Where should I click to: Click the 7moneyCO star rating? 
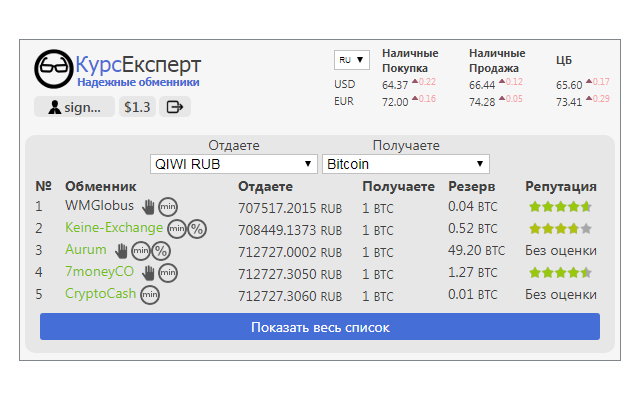[560, 273]
